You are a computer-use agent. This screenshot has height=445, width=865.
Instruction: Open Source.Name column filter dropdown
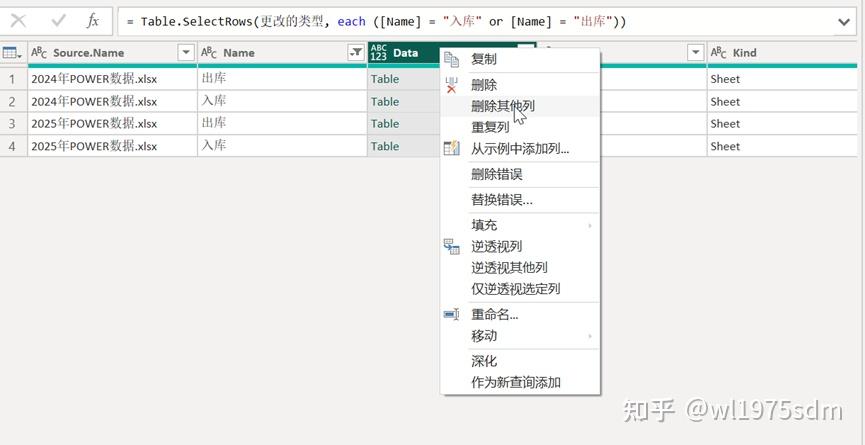click(x=186, y=53)
